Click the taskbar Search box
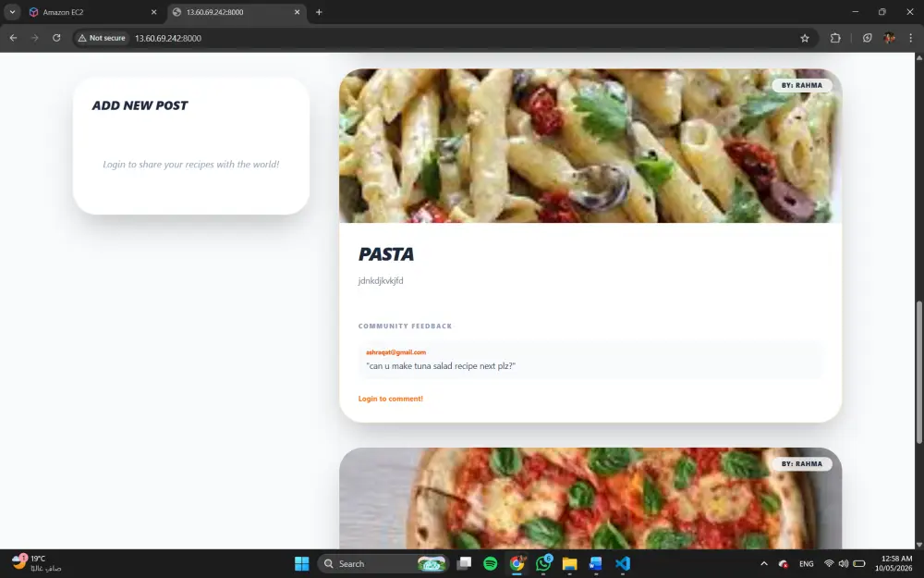This screenshot has width=924, height=578. (x=383, y=564)
